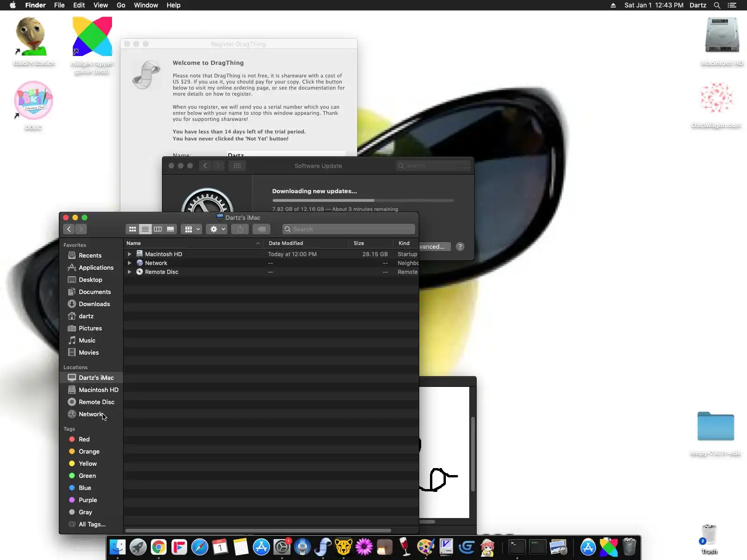Select the Baldi's Basics desktop shortcut
The image size is (747, 560).
34,42
